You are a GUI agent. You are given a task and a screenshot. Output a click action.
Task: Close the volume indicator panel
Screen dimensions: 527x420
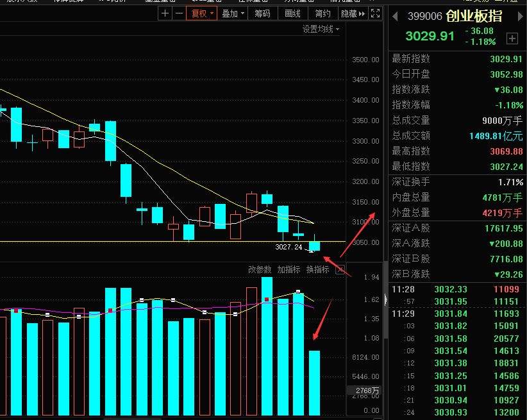point(340,269)
